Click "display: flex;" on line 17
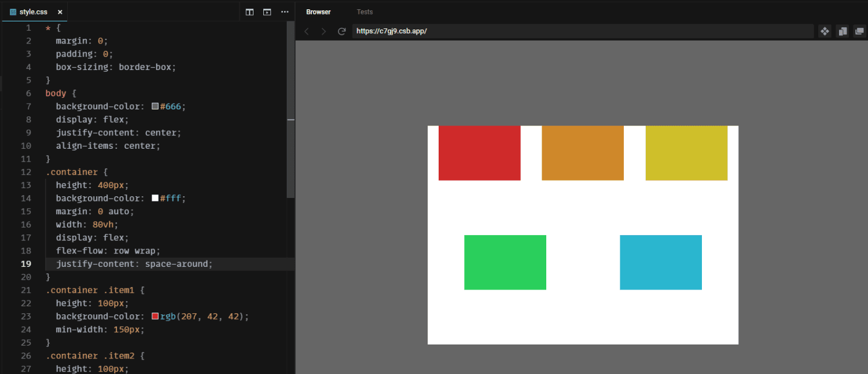The image size is (868, 374). (x=92, y=237)
